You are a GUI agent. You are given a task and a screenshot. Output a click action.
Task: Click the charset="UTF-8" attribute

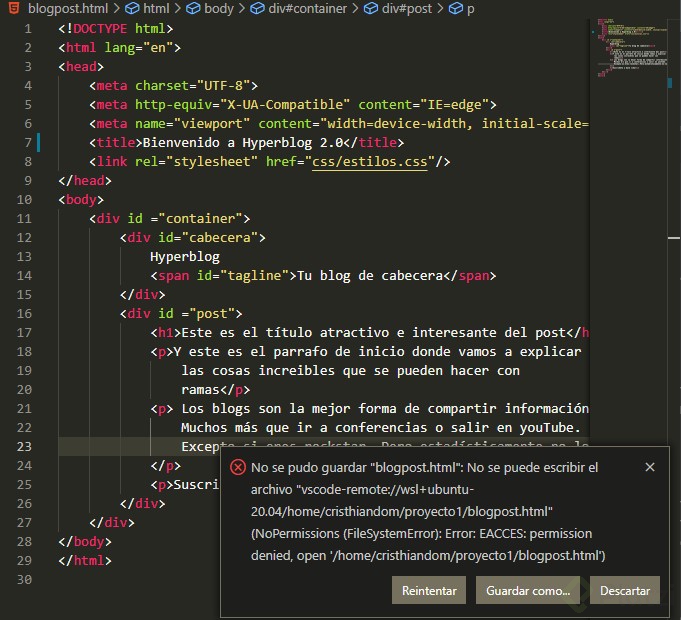click(192, 86)
